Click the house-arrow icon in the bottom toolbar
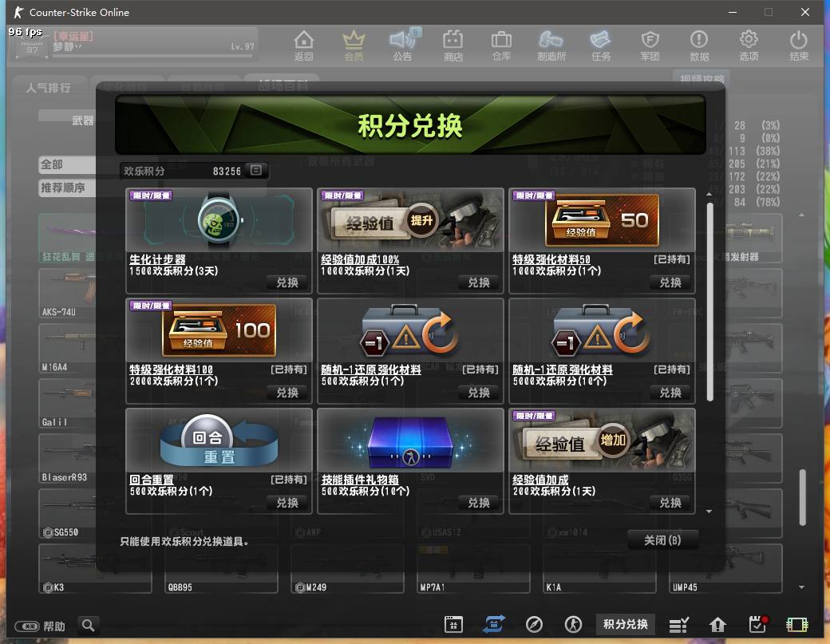 pyautogui.click(x=717, y=625)
